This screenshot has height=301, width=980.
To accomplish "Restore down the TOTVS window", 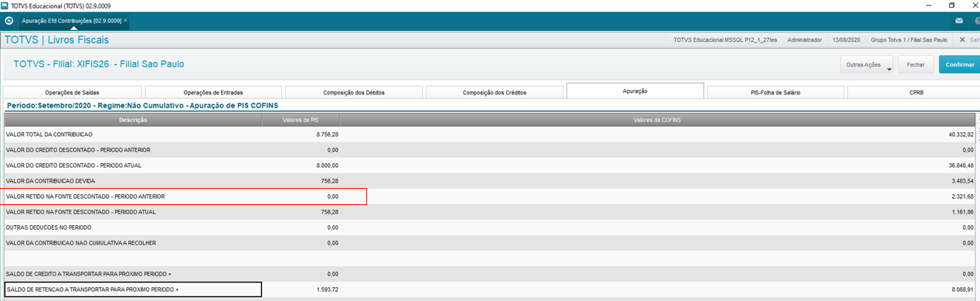I will 951,5.
